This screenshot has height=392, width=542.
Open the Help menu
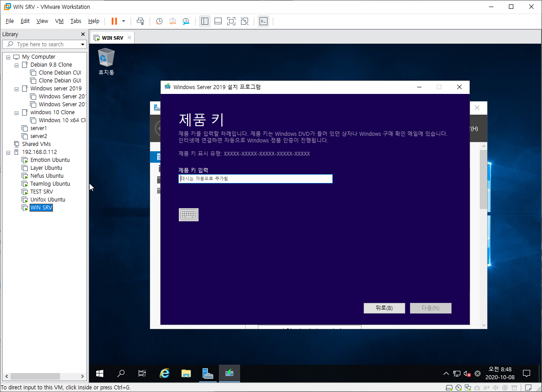coord(94,21)
